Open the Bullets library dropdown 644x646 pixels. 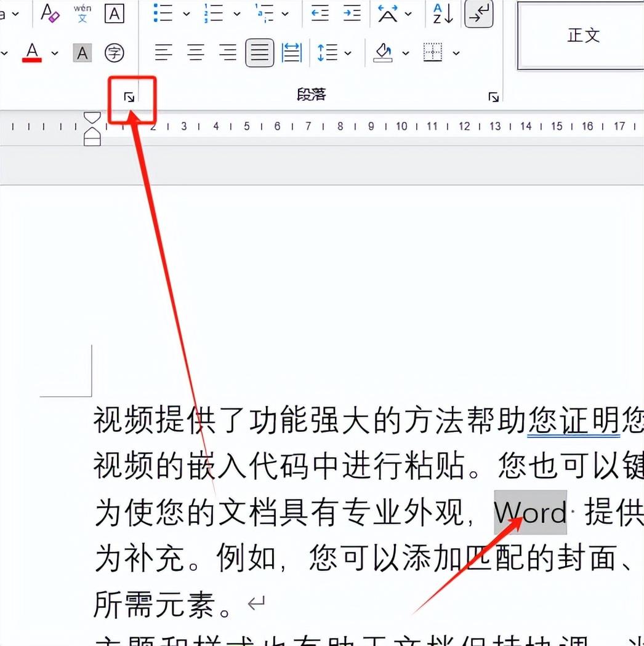pyautogui.click(x=187, y=14)
